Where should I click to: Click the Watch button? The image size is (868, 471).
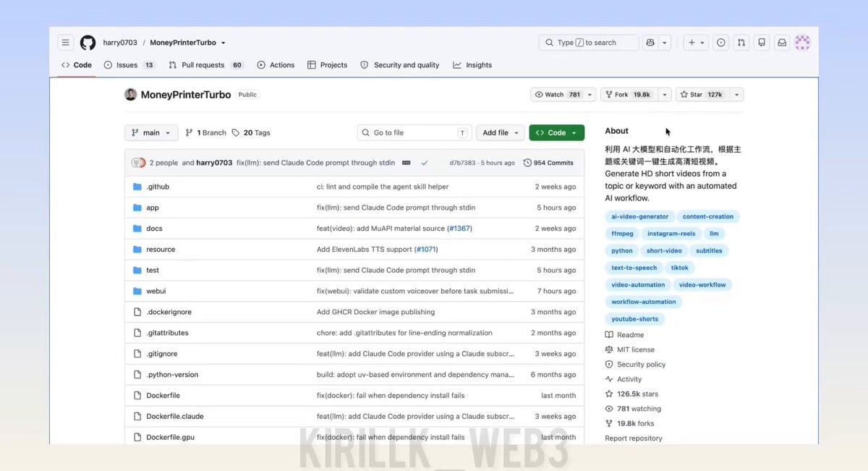pos(558,95)
